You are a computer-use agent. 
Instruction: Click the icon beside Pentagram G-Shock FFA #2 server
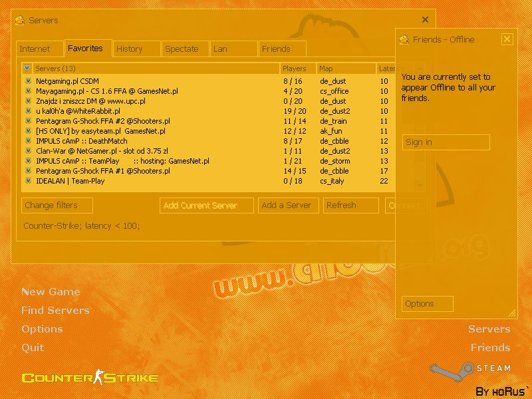28,121
